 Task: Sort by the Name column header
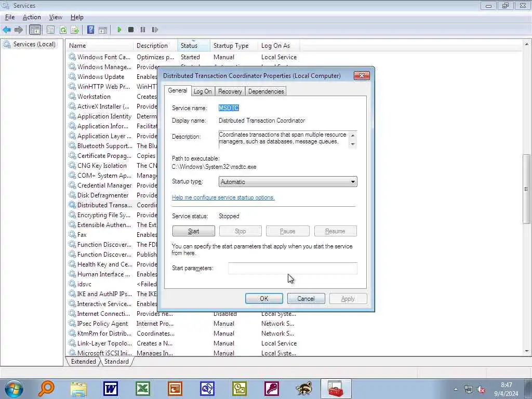coord(100,46)
